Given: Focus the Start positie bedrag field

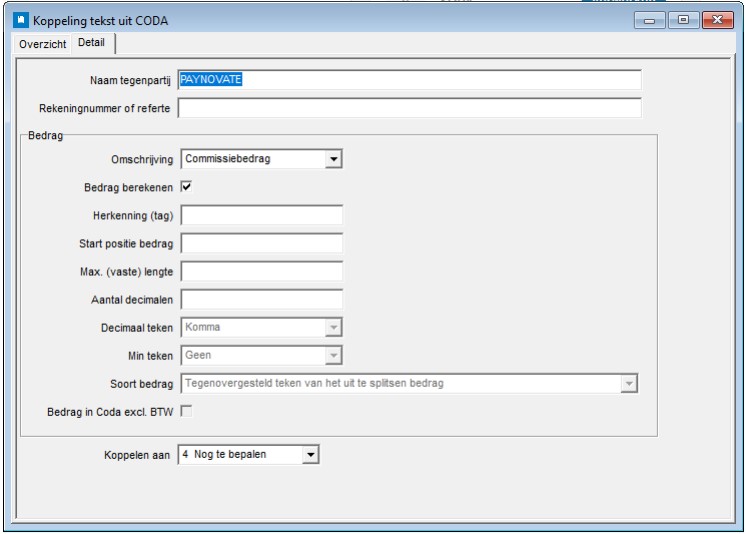Looking at the screenshot, I should click(x=261, y=243).
